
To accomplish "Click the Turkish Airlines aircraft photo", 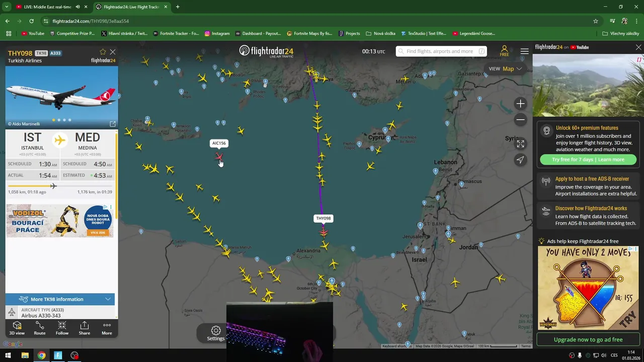I will 61,97.
